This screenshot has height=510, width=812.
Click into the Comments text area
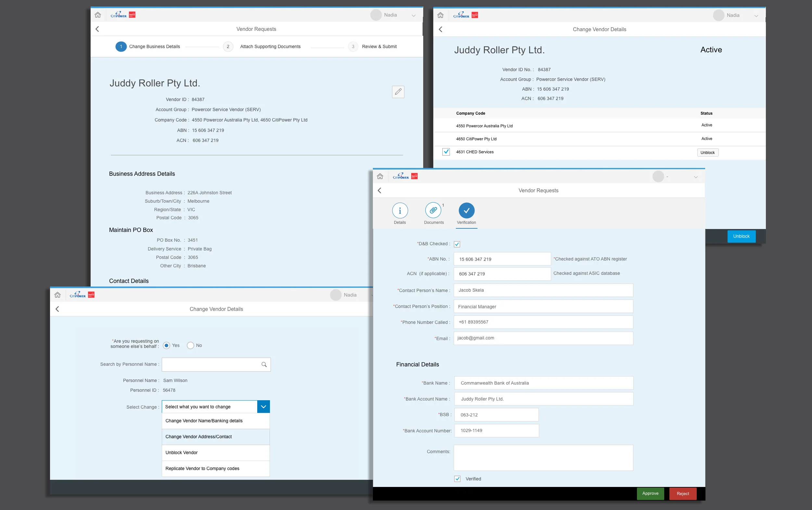[x=543, y=458]
